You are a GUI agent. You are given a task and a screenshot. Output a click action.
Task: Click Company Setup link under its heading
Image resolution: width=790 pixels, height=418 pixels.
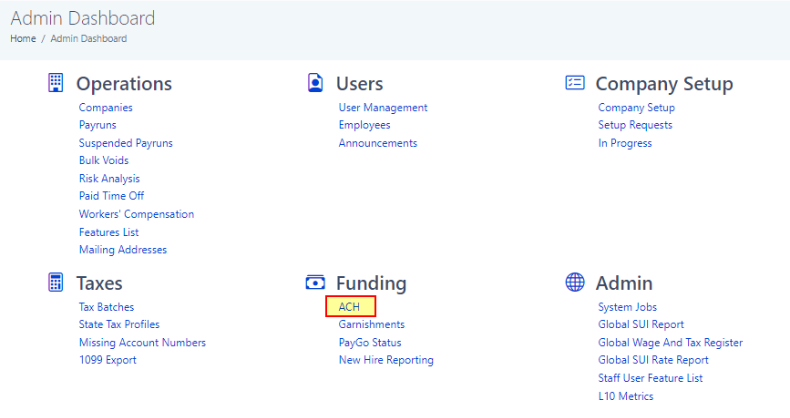coord(636,107)
